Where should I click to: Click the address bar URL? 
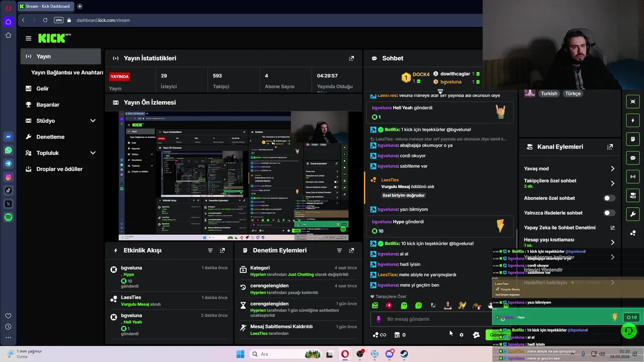103,20
